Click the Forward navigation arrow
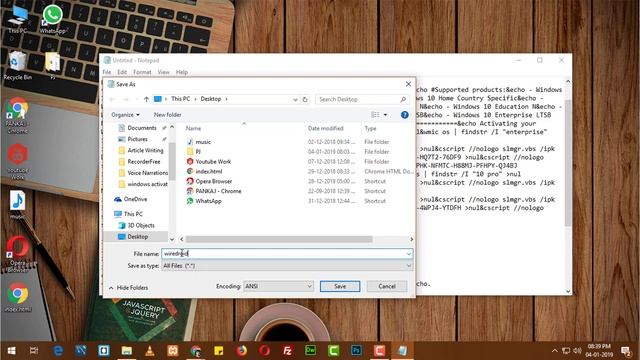The width and height of the screenshot is (640, 360). pyautogui.click(x=126, y=99)
